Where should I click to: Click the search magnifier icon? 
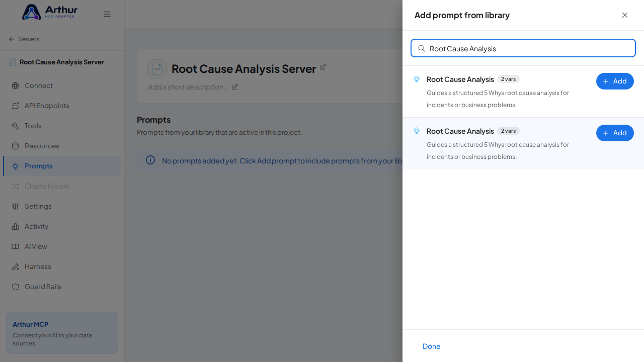422,48
